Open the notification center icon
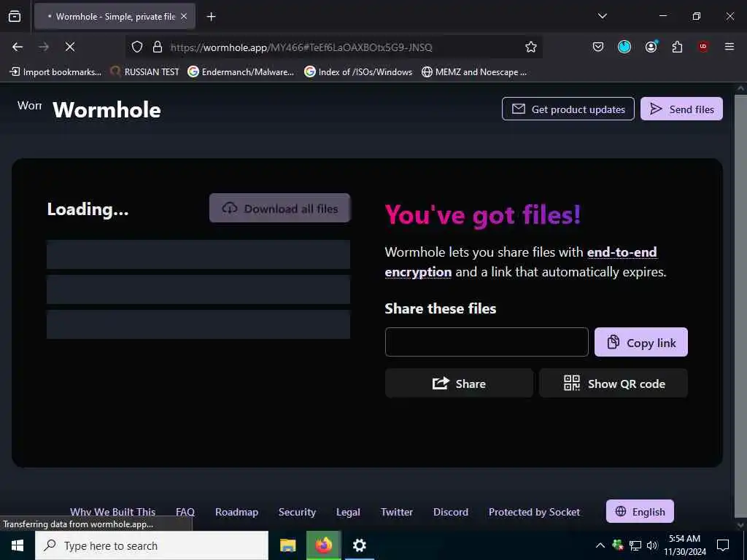The width and height of the screenshot is (747, 560). tap(723, 545)
